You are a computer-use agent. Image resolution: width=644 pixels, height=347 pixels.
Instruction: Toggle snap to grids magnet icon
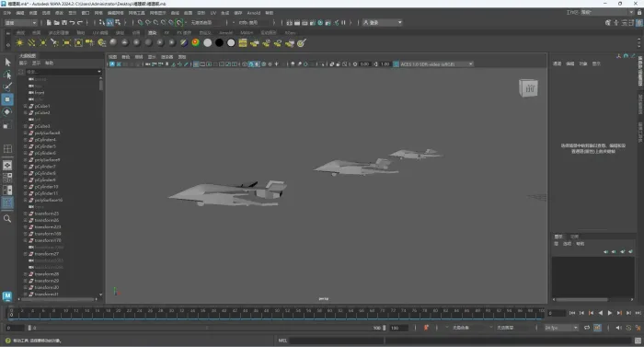pos(141,23)
